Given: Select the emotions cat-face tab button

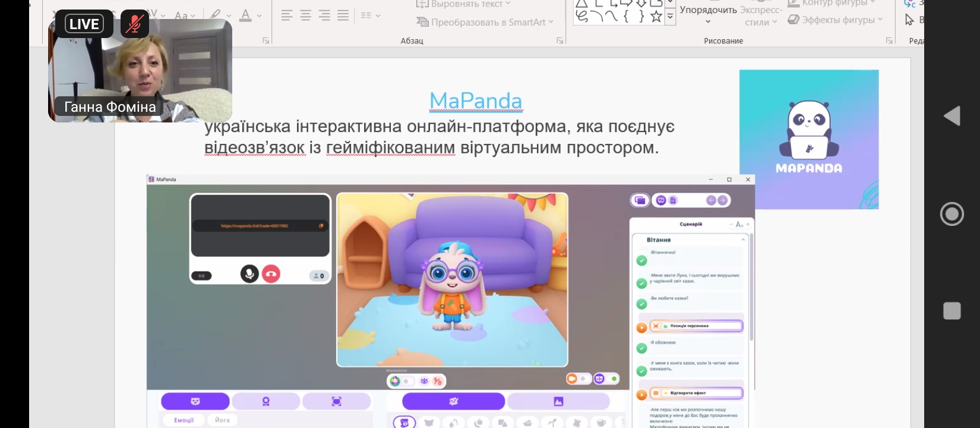Looking at the screenshot, I should (x=195, y=401).
